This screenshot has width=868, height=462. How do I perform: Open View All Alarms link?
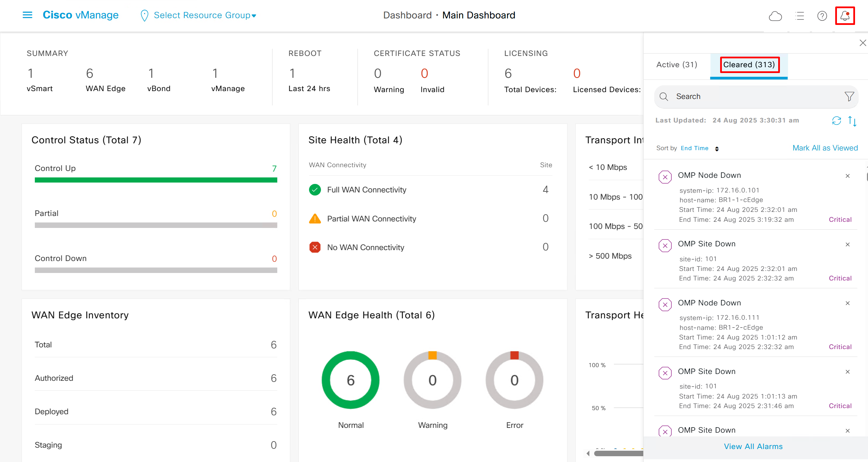click(753, 446)
